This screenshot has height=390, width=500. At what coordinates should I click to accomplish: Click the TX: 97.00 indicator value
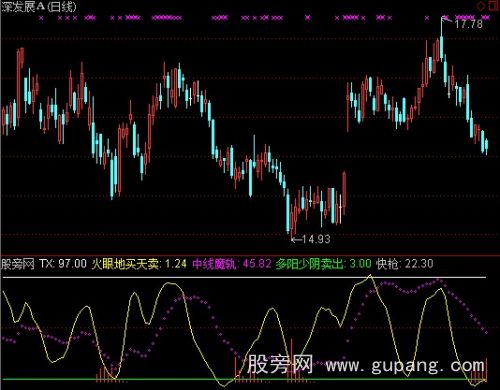click(63, 264)
